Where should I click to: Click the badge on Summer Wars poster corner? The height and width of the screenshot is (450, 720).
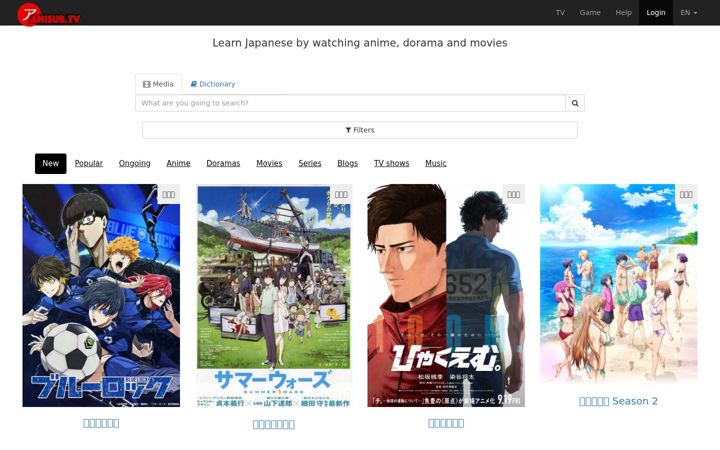click(341, 195)
